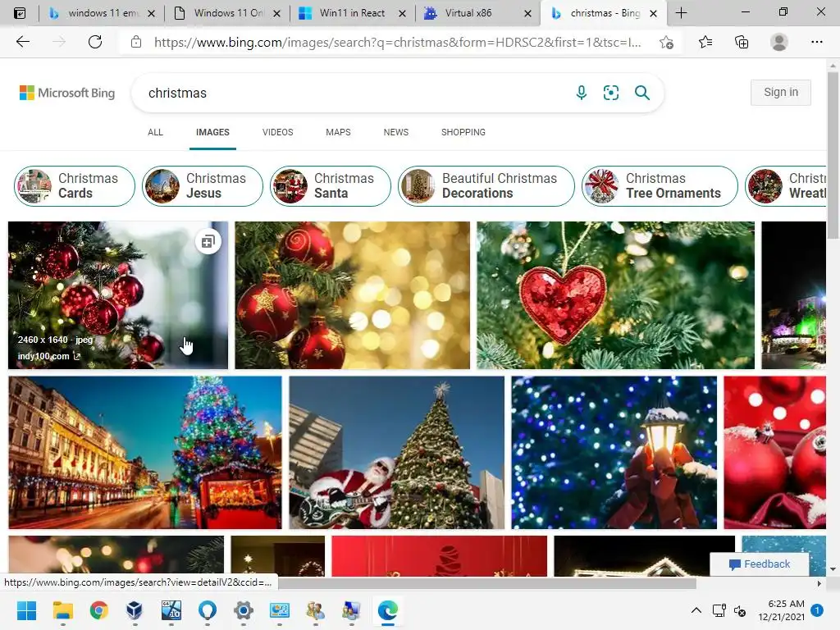Save image to collection icon on first thumbnail
The width and height of the screenshot is (840, 630).
tap(208, 242)
